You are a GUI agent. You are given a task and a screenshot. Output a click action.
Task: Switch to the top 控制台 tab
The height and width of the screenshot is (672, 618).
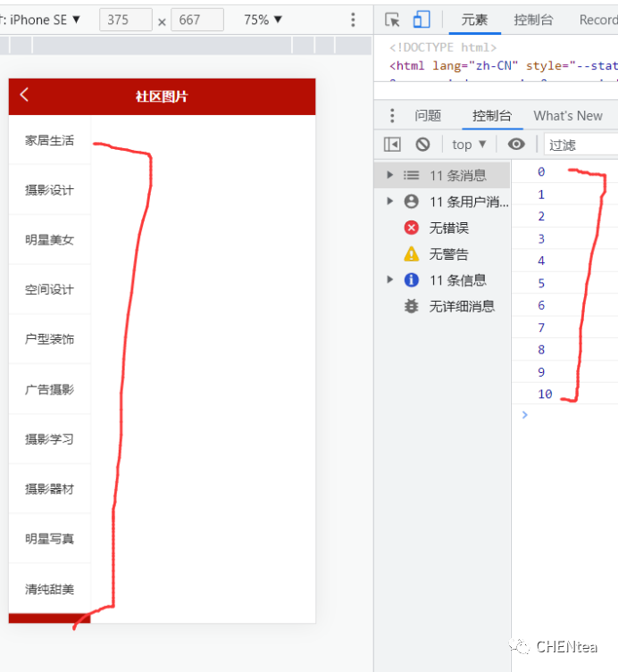tap(533, 20)
